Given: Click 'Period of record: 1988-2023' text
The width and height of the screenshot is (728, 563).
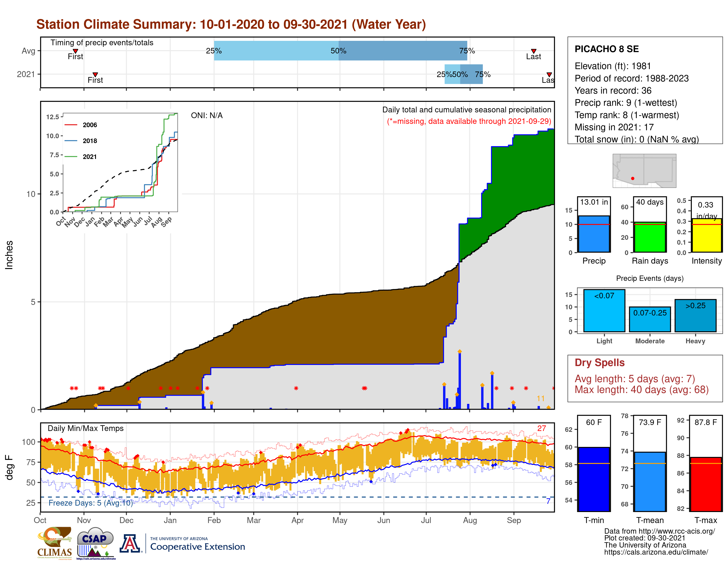Looking at the screenshot, I should click(631, 78).
